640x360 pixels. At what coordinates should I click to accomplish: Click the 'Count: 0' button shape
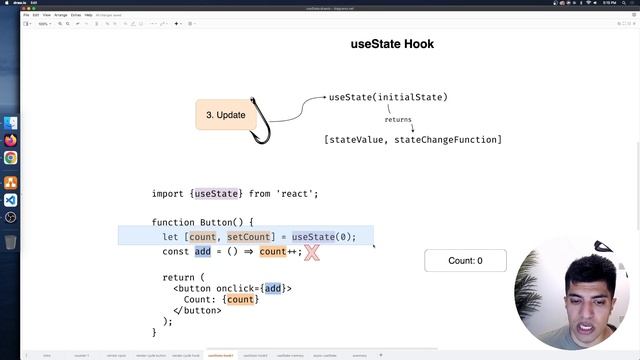(x=465, y=260)
